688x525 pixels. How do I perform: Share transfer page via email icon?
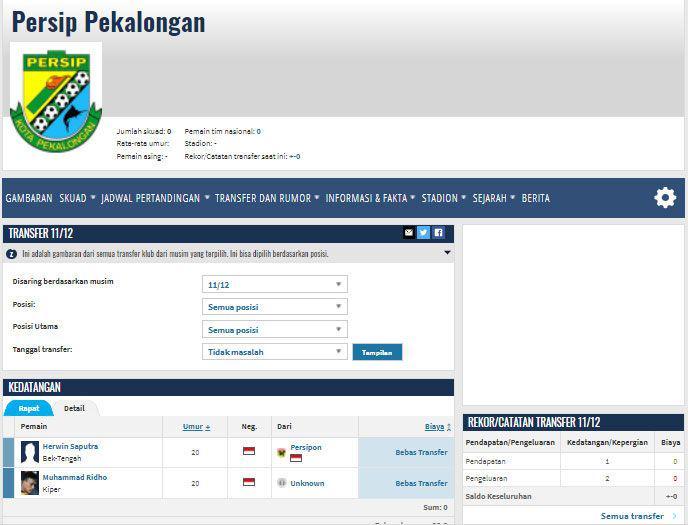point(408,232)
